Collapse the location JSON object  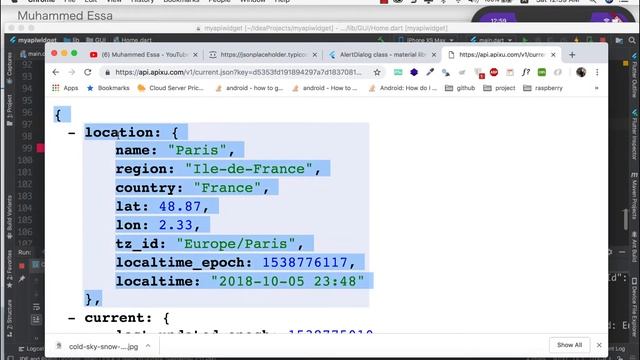71,133
